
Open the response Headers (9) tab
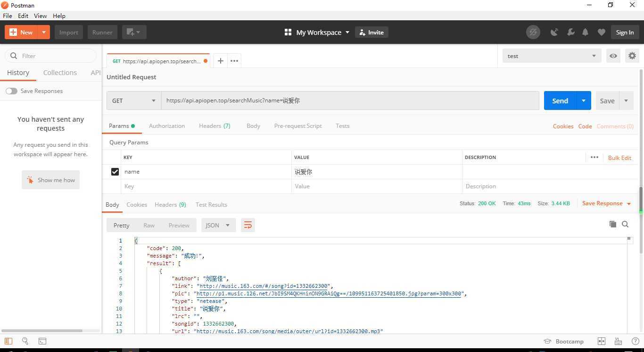(x=170, y=204)
